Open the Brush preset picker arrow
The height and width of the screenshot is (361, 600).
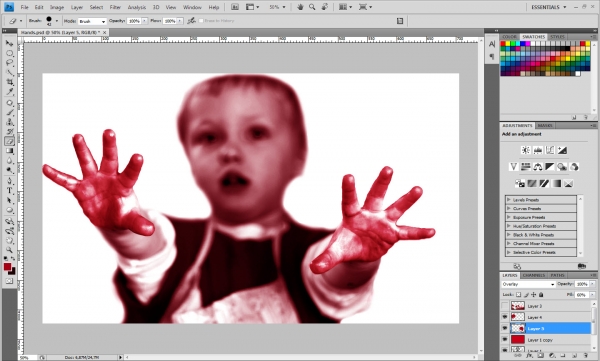(57, 21)
